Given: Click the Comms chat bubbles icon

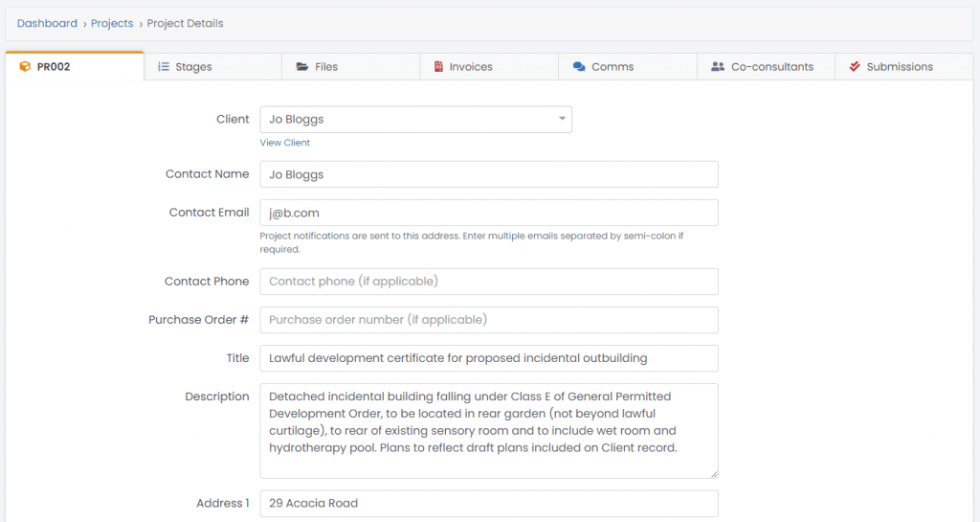Looking at the screenshot, I should click(x=579, y=66).
